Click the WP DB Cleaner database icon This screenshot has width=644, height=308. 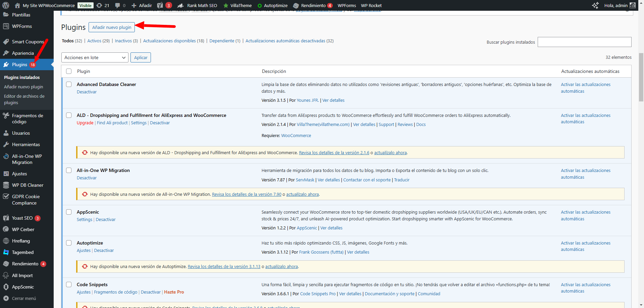click(6, 185)
